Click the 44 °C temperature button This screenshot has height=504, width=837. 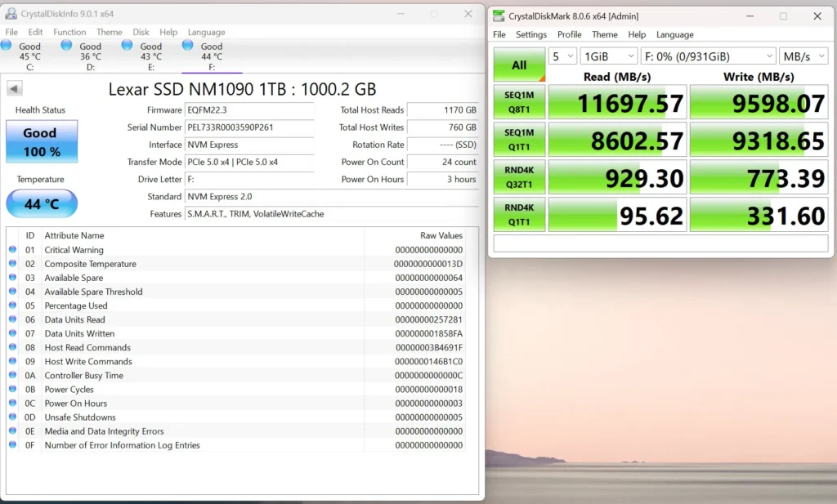pyautogui.click(x=42, y=203)
